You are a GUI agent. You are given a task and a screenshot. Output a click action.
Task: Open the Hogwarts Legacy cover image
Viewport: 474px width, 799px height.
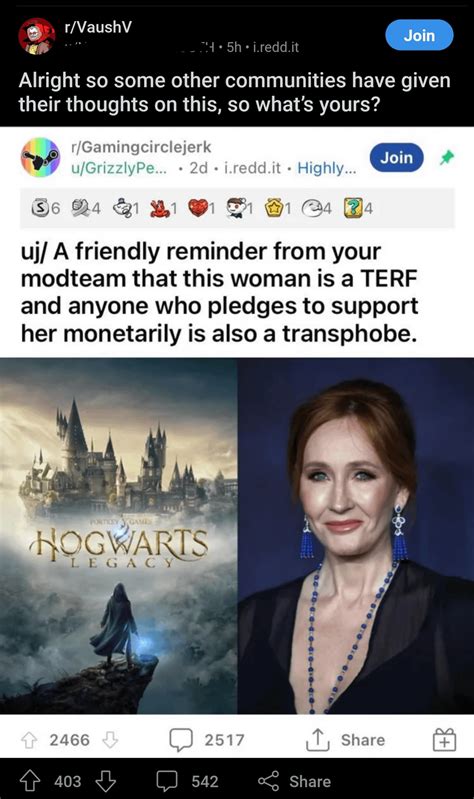click(118, 536)
